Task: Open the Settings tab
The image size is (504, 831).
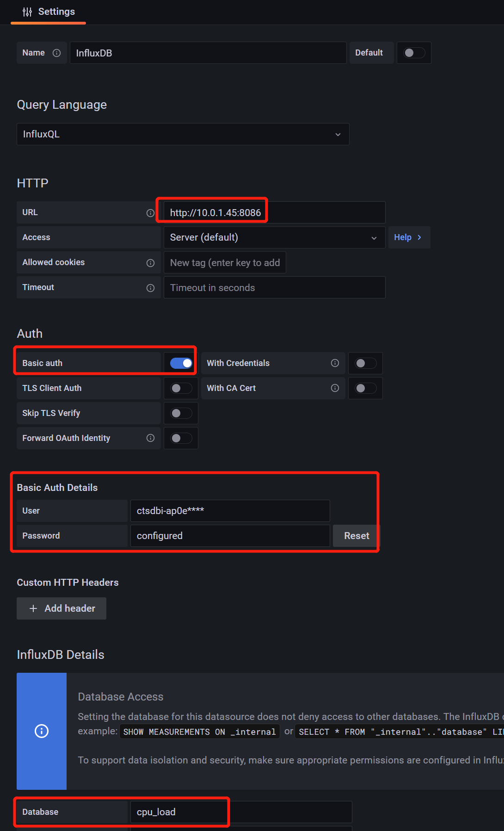Action: pyautogui.click(x=49, y=12)
